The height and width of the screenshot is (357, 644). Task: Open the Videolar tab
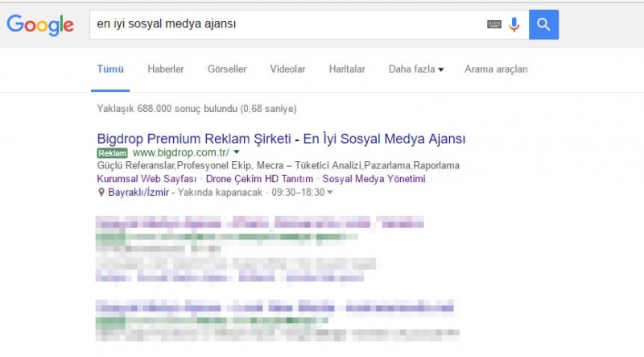point(287,69)
